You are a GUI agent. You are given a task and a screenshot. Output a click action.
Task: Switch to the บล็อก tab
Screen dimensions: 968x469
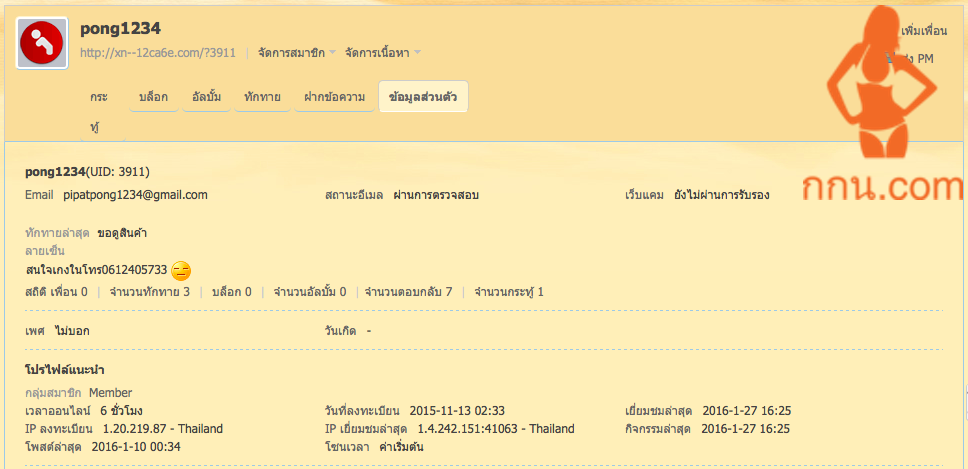point(154,96)
